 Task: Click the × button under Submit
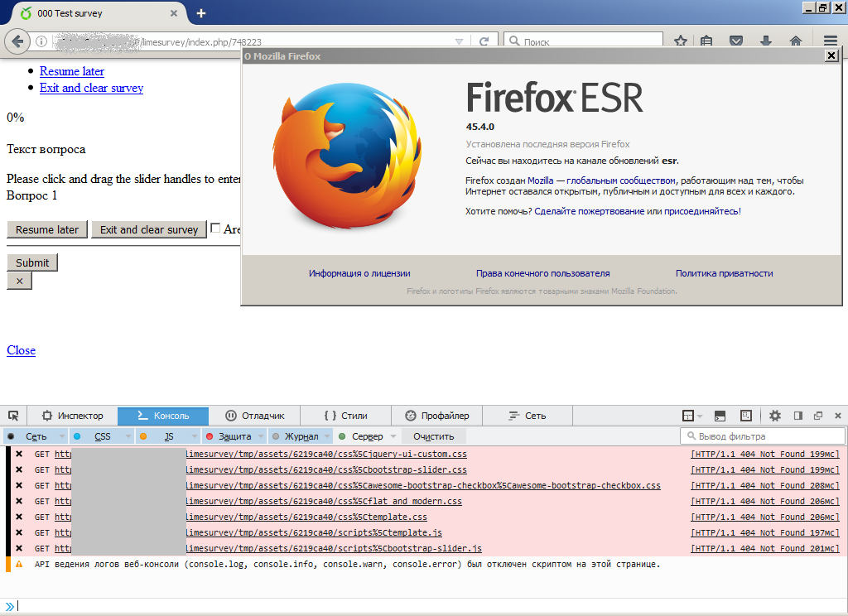click(x=20, y=281)
